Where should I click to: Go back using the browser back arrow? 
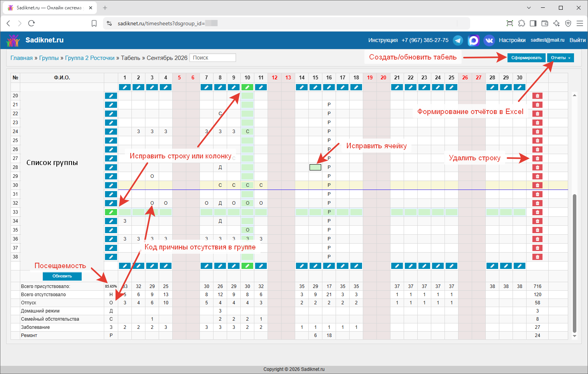pos(9,23)
